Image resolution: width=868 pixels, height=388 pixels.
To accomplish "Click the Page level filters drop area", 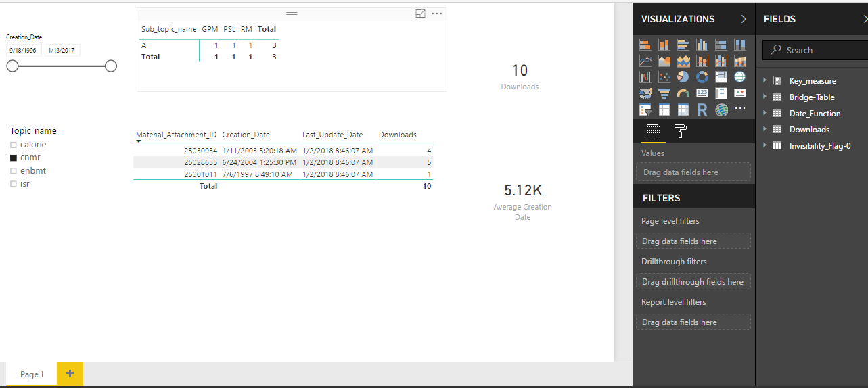I will tap(693, 241).
